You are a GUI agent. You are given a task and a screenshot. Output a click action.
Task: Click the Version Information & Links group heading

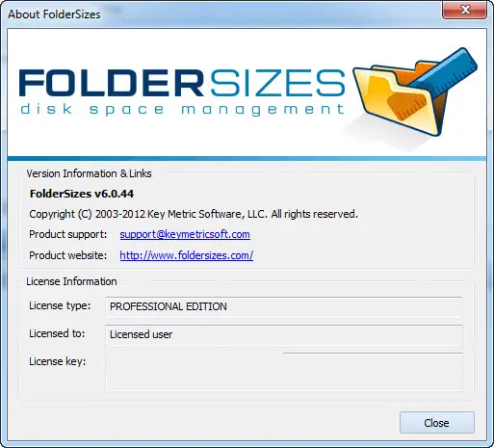pos(89,173)
